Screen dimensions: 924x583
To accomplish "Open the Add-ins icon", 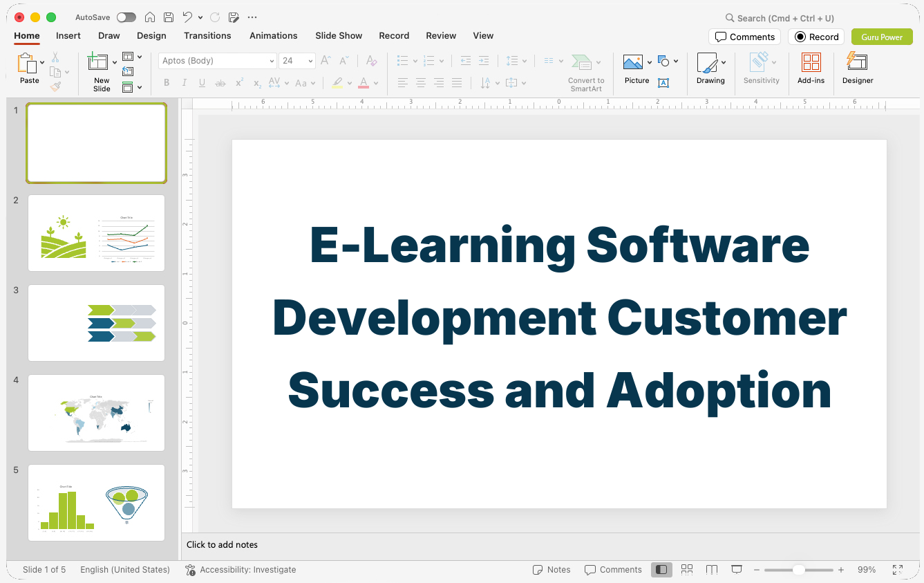I will click(811, 62).
